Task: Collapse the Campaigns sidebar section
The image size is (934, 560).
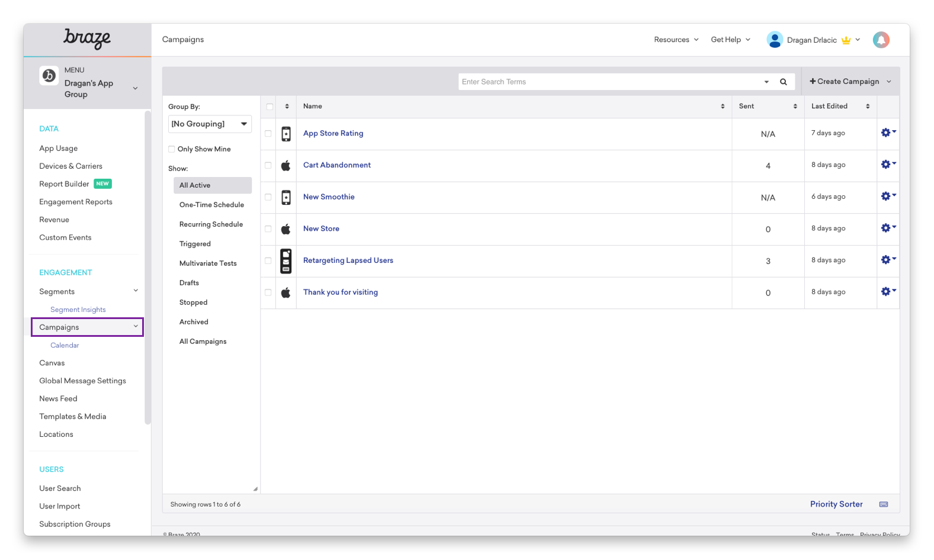Action: coord(136,326)
